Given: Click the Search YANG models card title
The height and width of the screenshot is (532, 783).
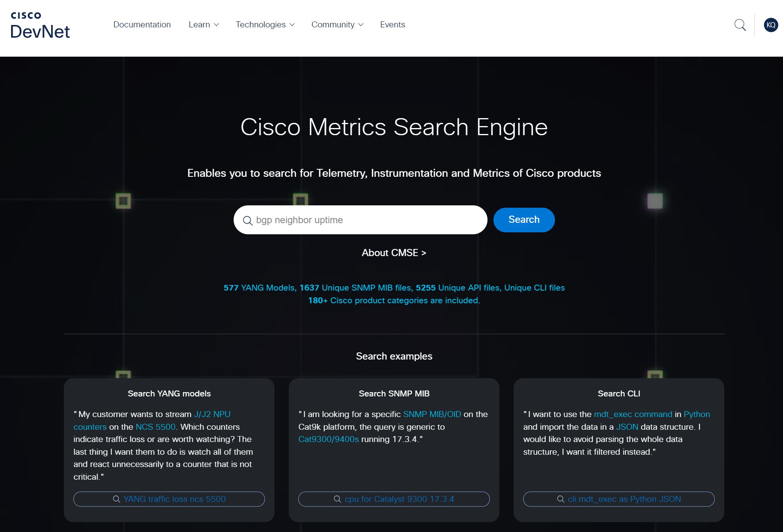Looking at the screenshot, I should coord(169,394).
